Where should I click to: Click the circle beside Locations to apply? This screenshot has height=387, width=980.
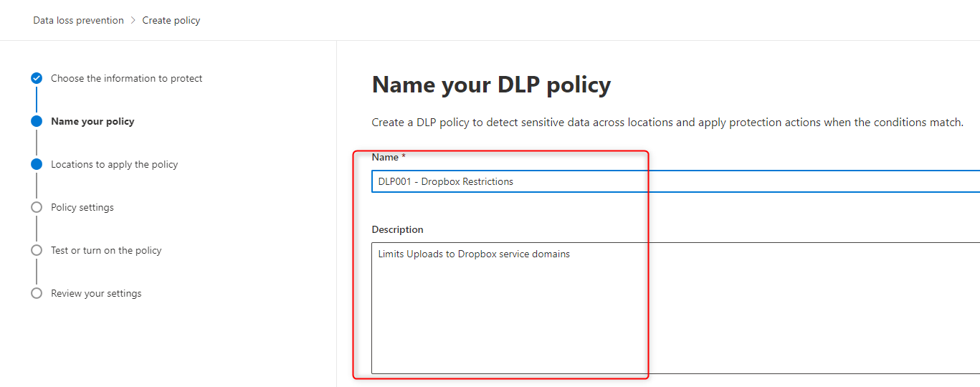pos(37,164)
